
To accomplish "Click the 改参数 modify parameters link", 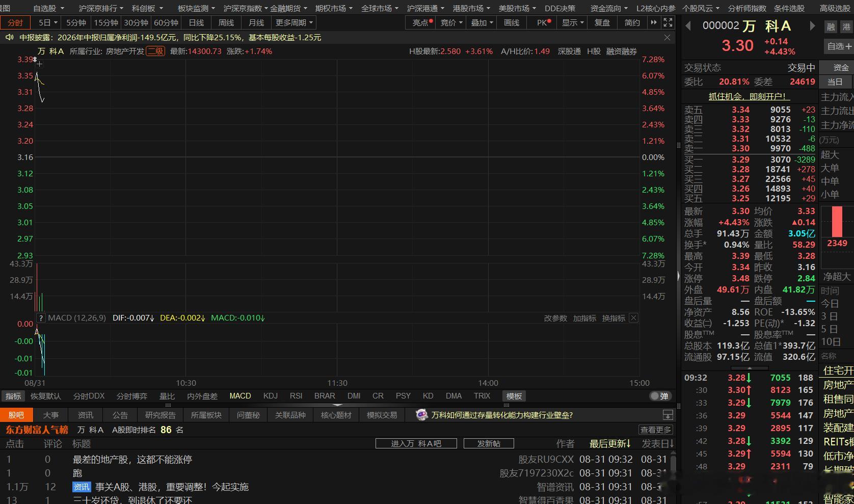I will coord(555,318).
